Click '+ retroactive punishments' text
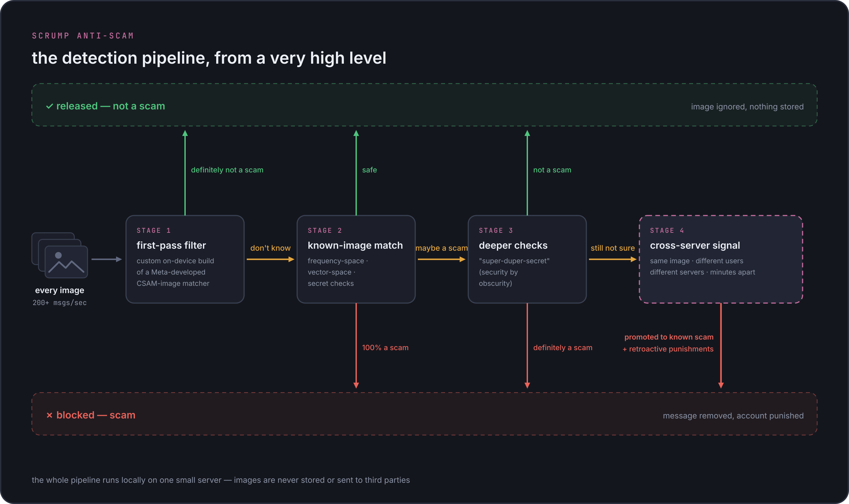Viewport: 849px width, 504px height. (668, 349)
